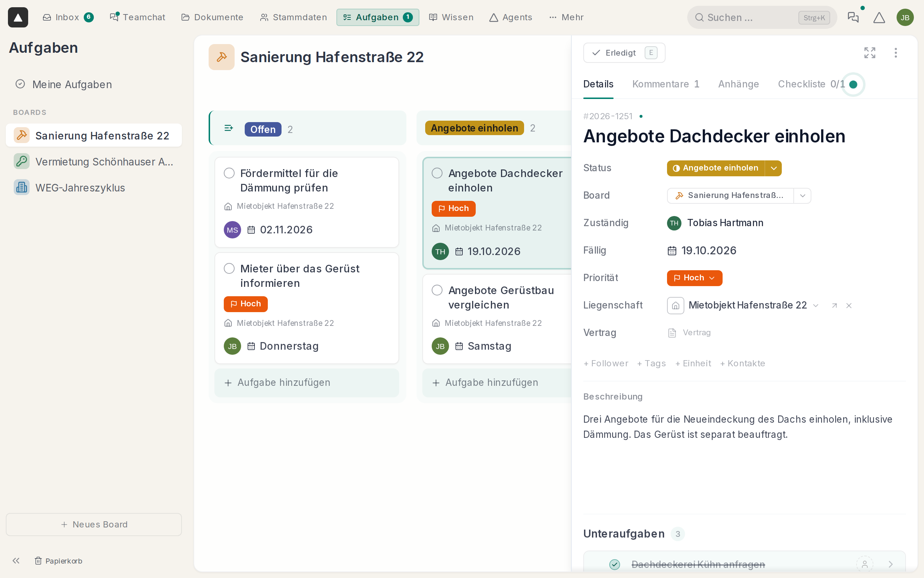The image size is (924, 578).
Task: Expand the Board selector chevron
Action: [803, 196]
